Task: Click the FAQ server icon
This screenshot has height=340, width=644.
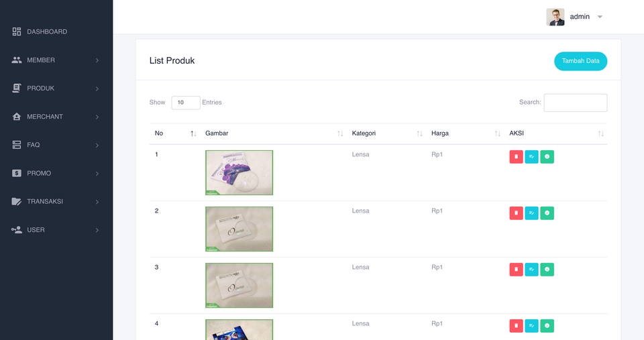Action: pyautogui.click(x=16, y=145)
